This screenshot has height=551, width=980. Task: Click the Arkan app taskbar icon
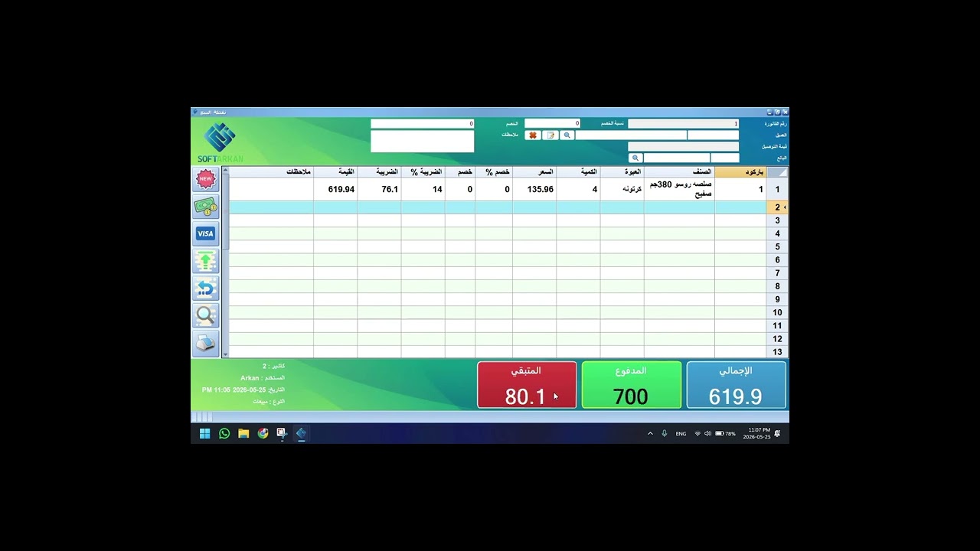(301, 433)
